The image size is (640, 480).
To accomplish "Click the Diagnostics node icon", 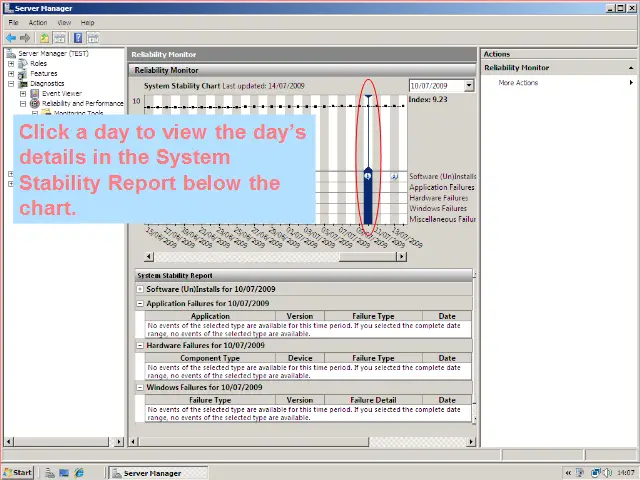I will click(23, 84).
